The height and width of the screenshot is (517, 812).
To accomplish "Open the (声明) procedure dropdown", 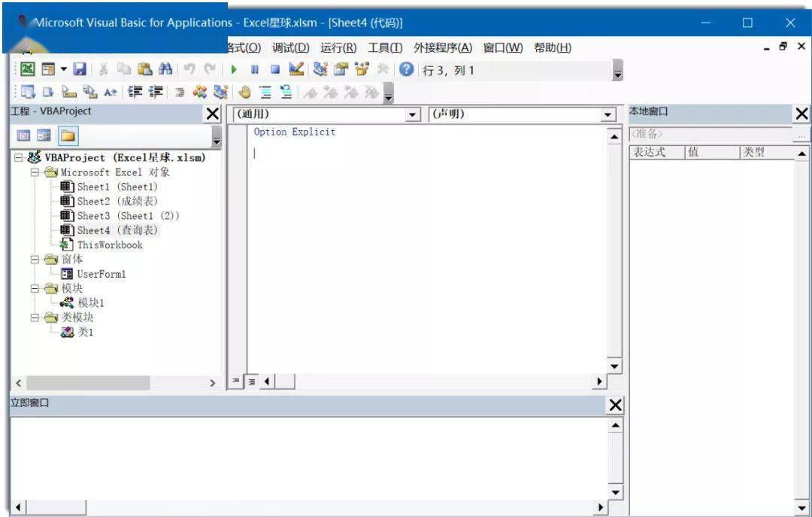I will coord(607,115).
